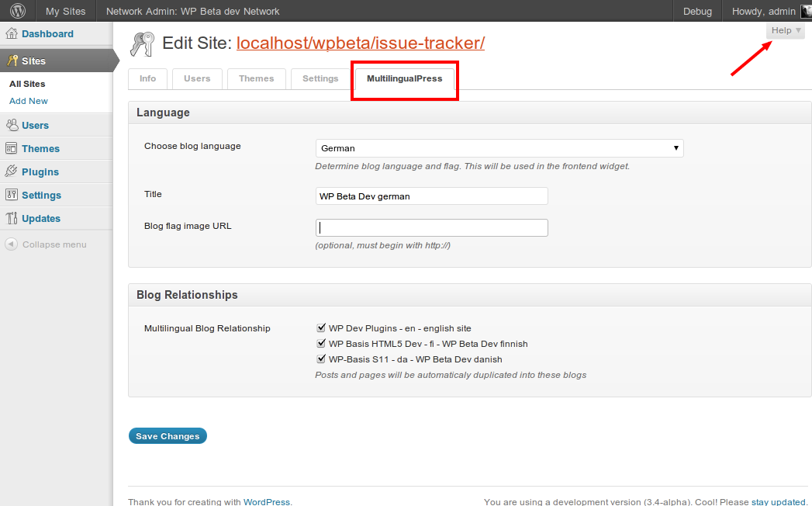Click the WordPress logo icon
This screenshot has width=812, height=506.
click(x=17, y=11)
